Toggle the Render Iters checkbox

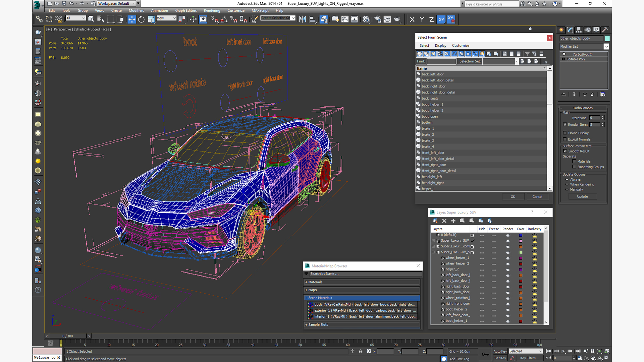point(565,125)
